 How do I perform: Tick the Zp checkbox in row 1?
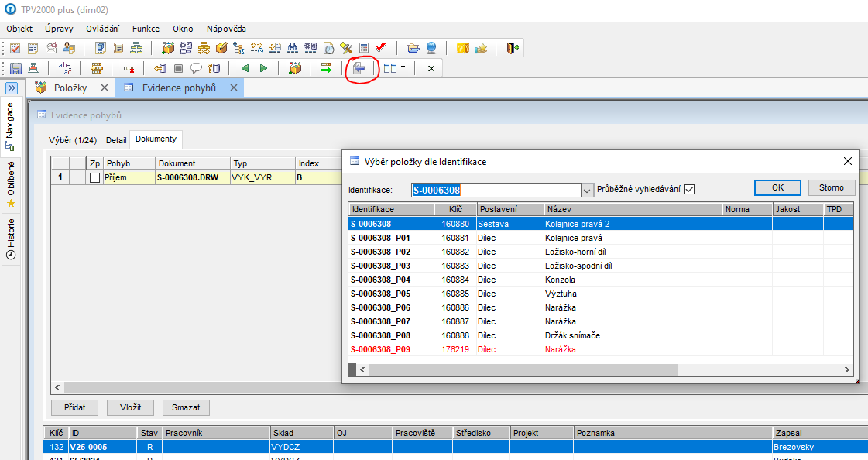(94, 177)
